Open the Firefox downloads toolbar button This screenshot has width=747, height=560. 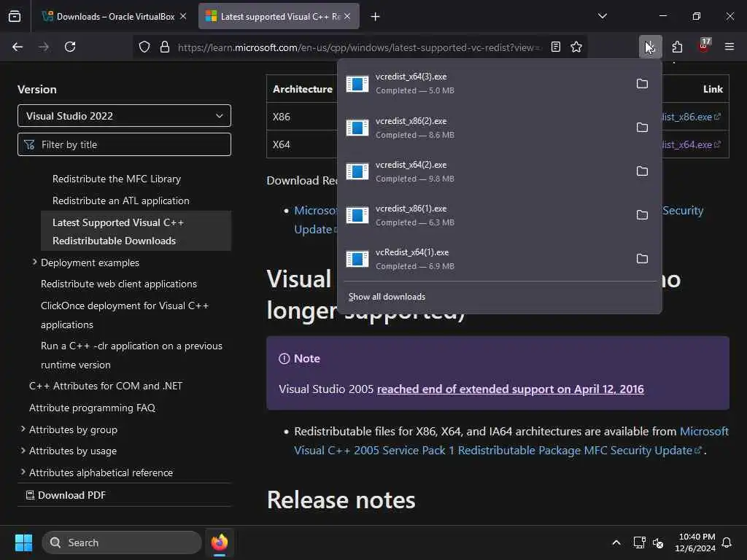[650, 47]
